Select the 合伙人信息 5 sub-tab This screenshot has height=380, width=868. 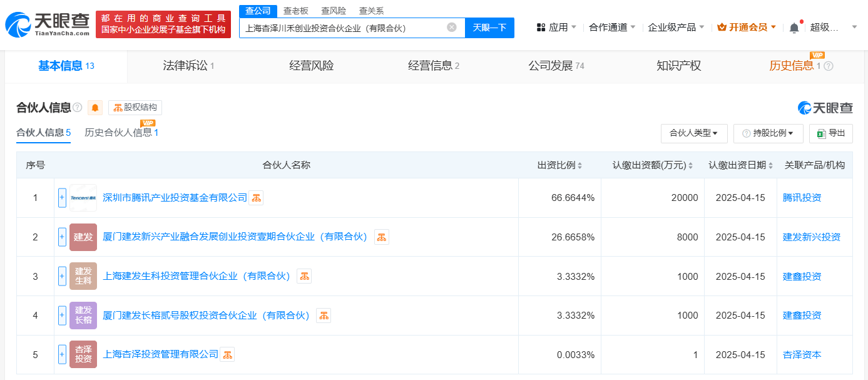coord(43,133)
